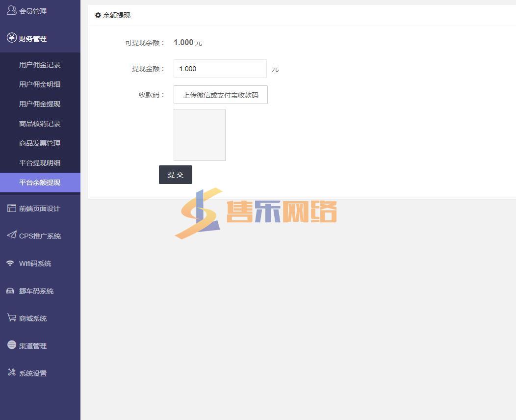
Task: Click 上传微信或支付宝收款码 upload button
Action: point(221,95)
